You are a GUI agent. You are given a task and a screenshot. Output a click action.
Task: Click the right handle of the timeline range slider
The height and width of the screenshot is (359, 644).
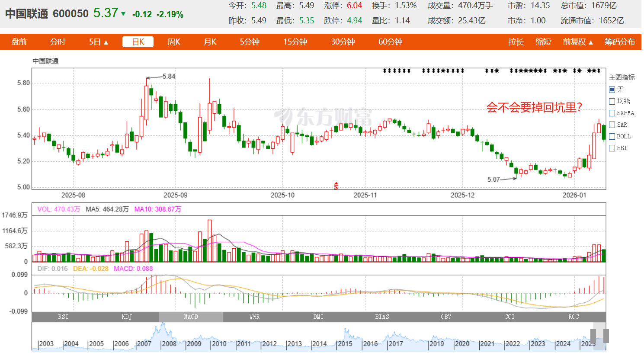(606, 336)
